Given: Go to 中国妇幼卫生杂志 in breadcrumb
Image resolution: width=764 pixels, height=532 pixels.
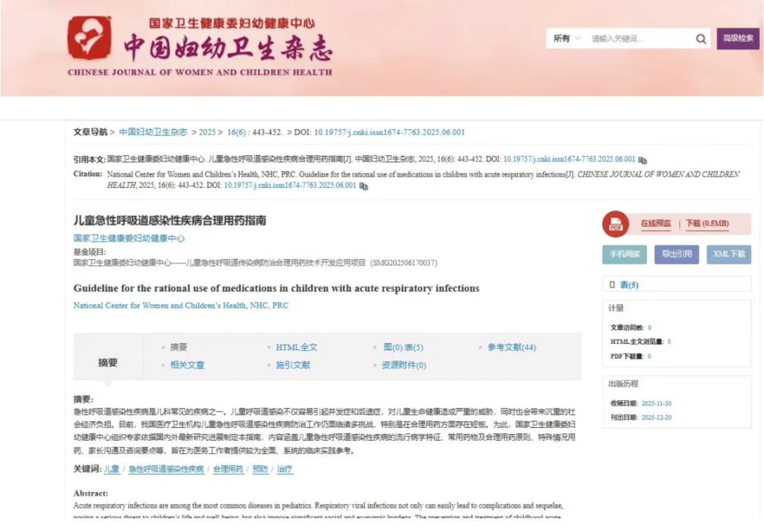Looking at the screenshot, I should (x=153, y=132).
